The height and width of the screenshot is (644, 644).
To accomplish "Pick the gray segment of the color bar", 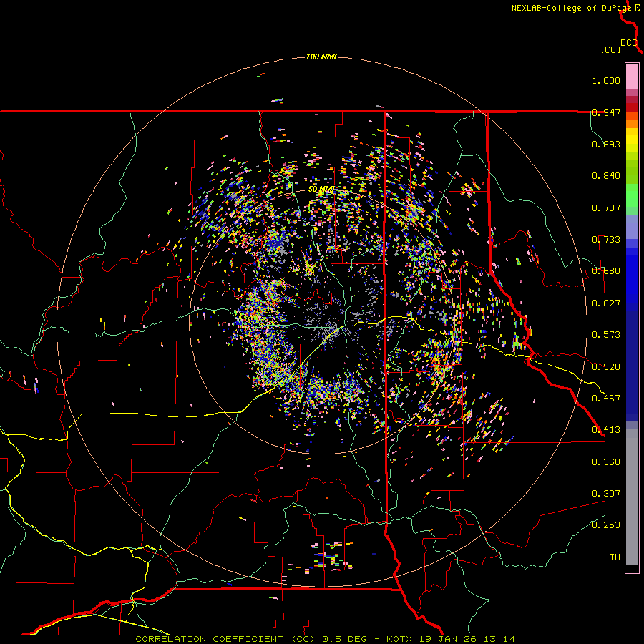I will 632,497.
